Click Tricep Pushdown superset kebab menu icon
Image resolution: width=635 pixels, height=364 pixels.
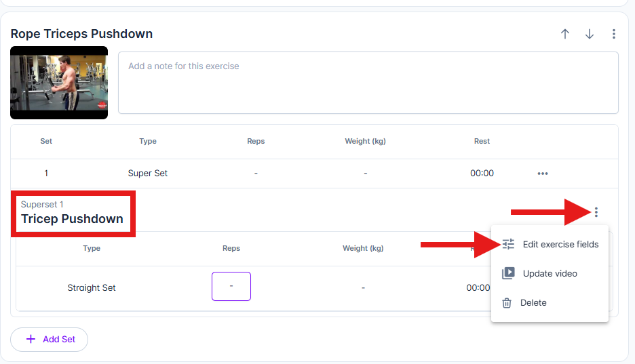596,212
